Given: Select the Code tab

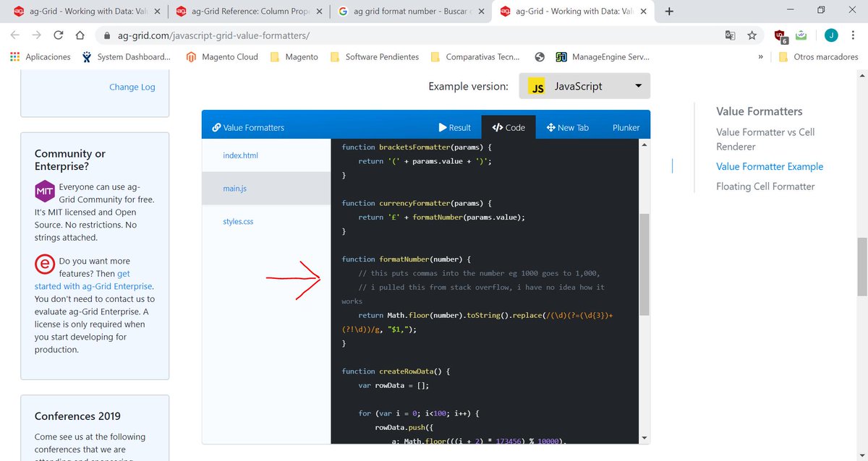Looking at the screenshot, I should click(509, 127).
